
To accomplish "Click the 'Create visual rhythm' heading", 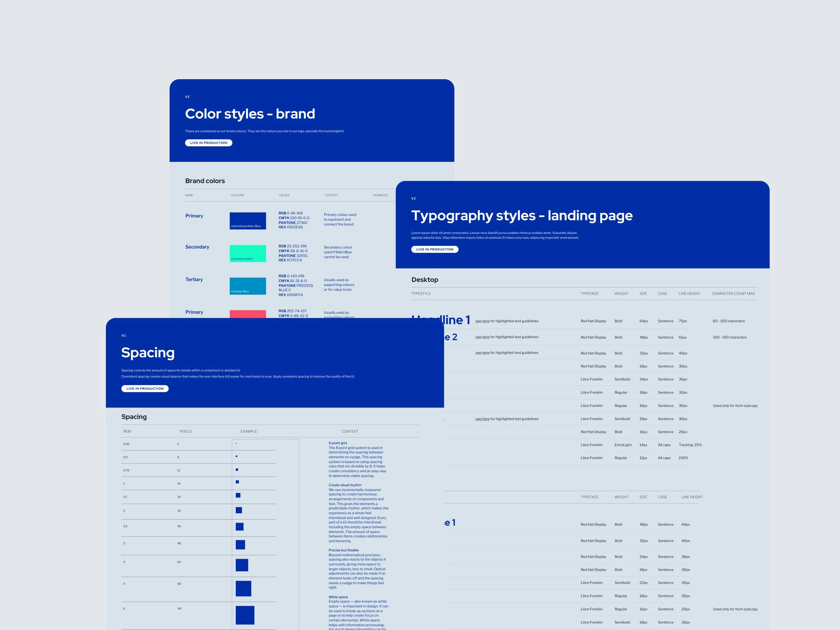I will point(345,485).
